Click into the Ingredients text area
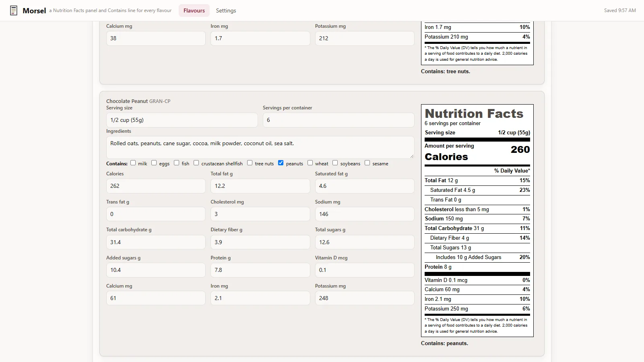This screenshot has width=644, height=362. (x=260, y=147)
